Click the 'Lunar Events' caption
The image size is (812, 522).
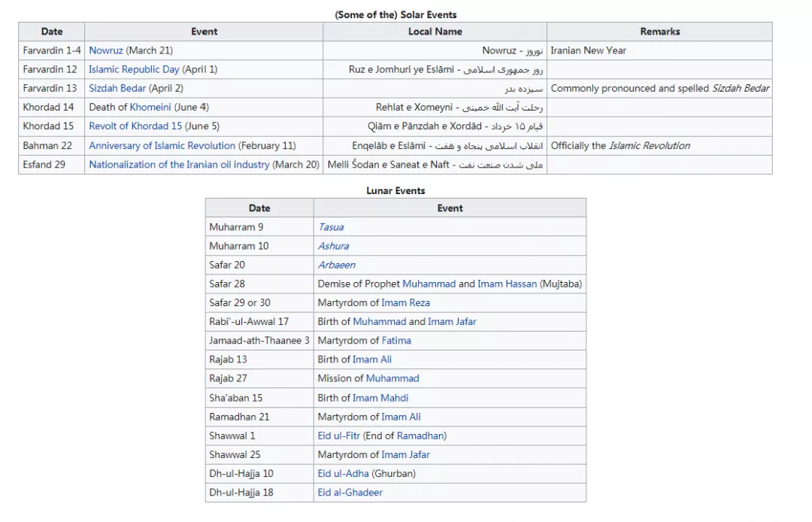point(395,190)
